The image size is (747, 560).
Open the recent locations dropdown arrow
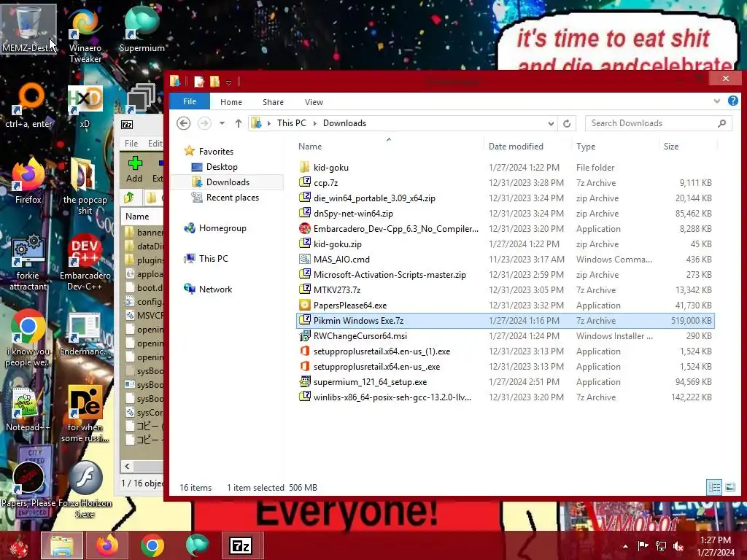(222, 123)
